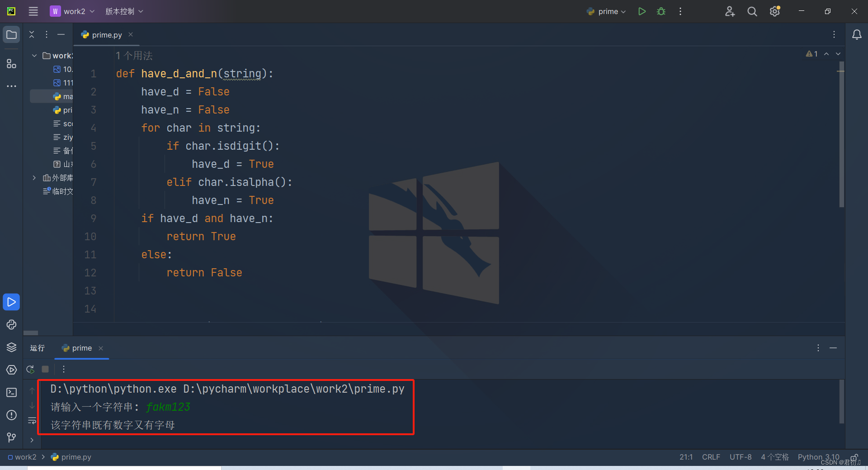Open the 版本控制 version control menu
The width and height of the screenshot is (868, 470).
click(x=124, y=11)
